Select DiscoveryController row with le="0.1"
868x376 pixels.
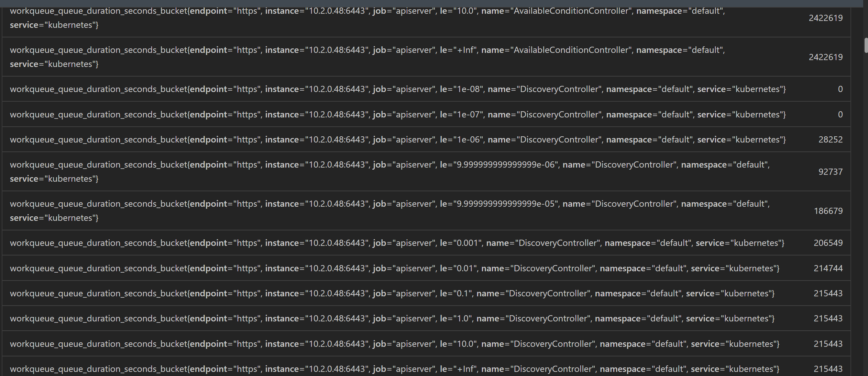point(426,293)
